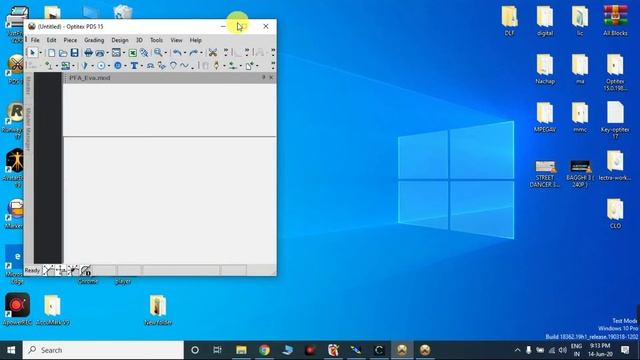Open the Design menu
This screenshot has height=360, width=640.
click(120, 40)
